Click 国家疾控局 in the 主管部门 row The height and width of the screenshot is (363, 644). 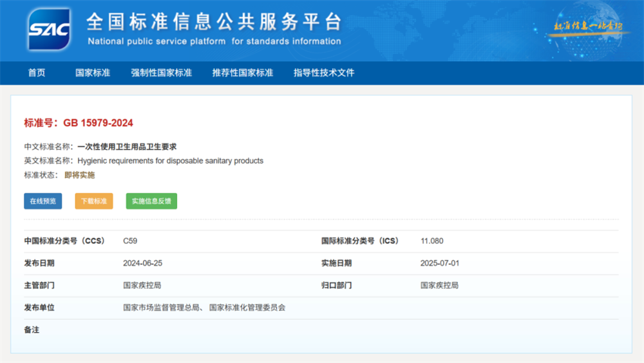point(142,285)
